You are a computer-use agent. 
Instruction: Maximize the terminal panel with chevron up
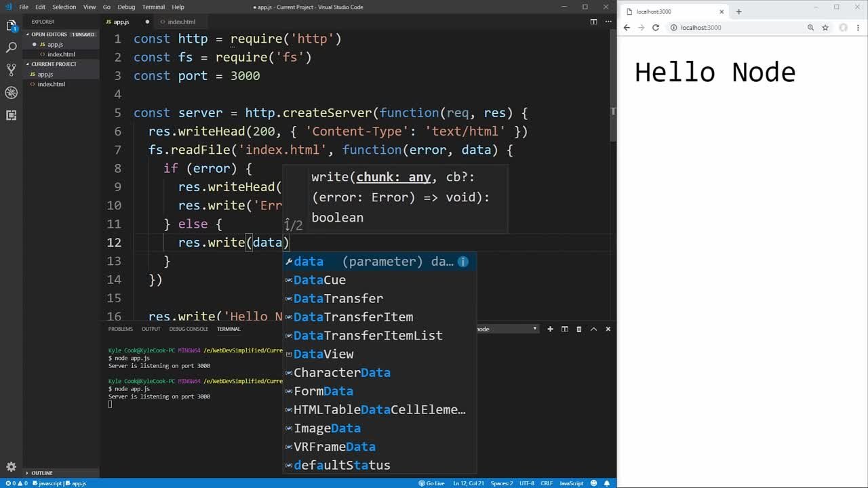(x=593, y=329)
